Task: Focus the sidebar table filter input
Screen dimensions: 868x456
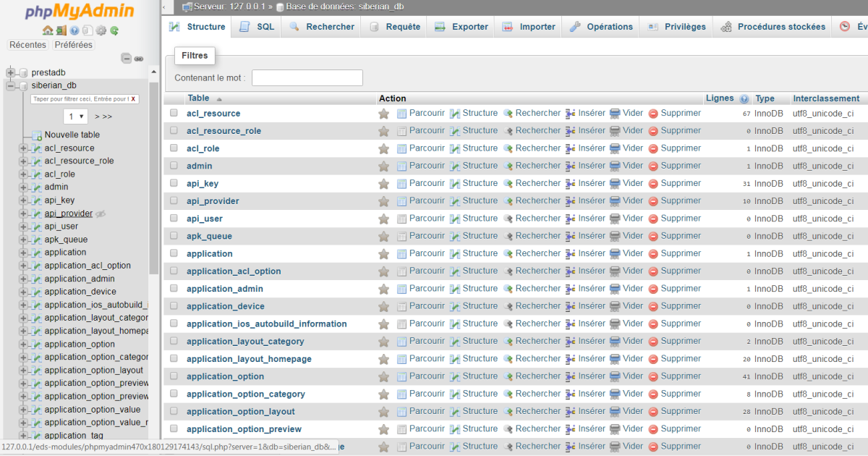Action: [x=85, y=99]
